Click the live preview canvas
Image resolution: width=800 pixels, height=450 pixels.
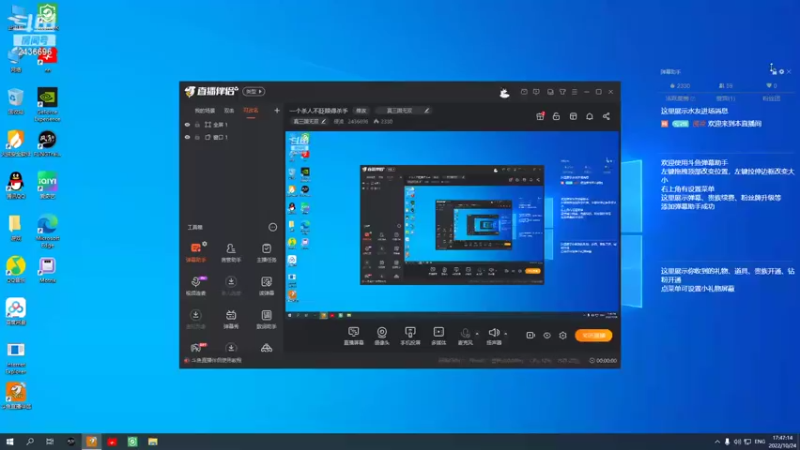[452, 225]
